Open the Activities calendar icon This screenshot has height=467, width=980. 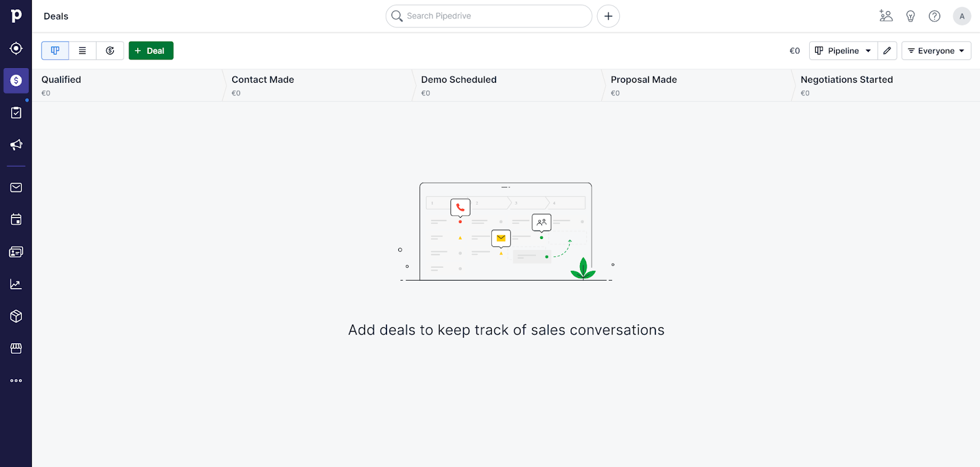click(16, 219)
